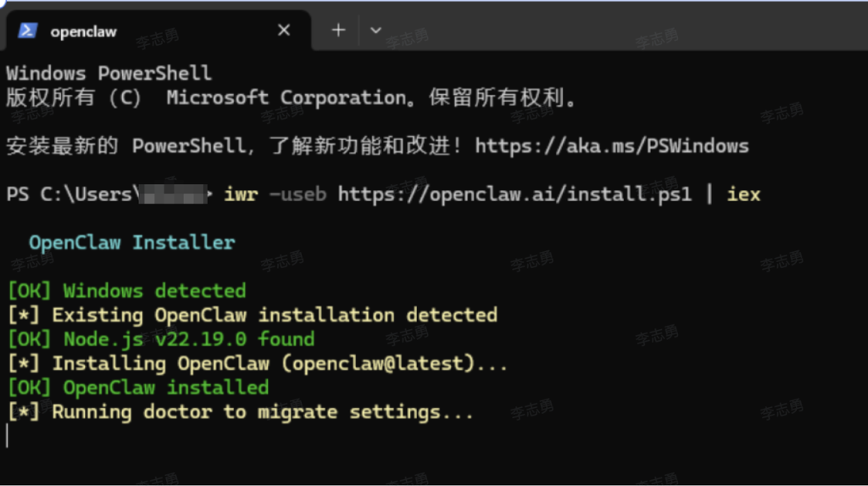Close the openclaw tab
Viewport: 868px width, 486px height.
click(284, 31)
